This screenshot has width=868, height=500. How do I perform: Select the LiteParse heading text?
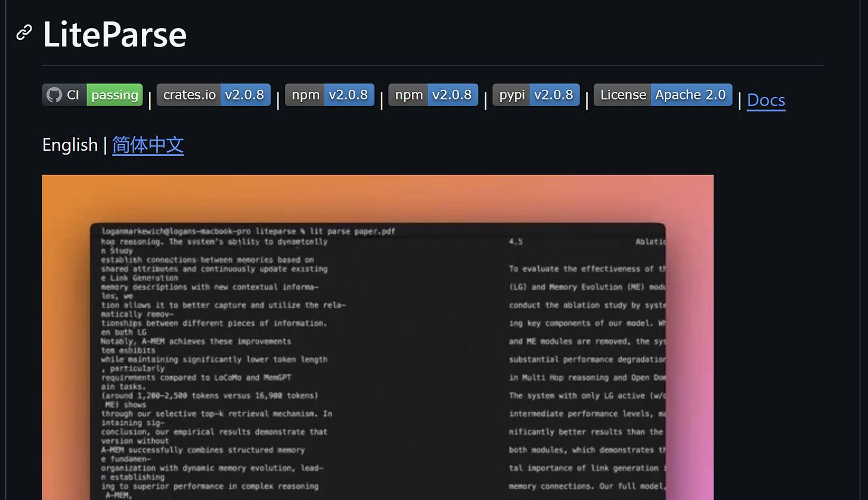[115, 34]
